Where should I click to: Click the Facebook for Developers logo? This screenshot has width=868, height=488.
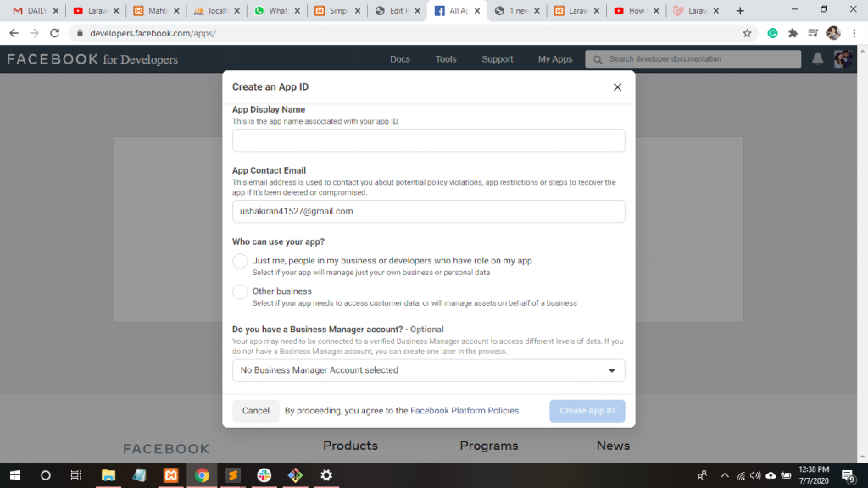[92, 59]
